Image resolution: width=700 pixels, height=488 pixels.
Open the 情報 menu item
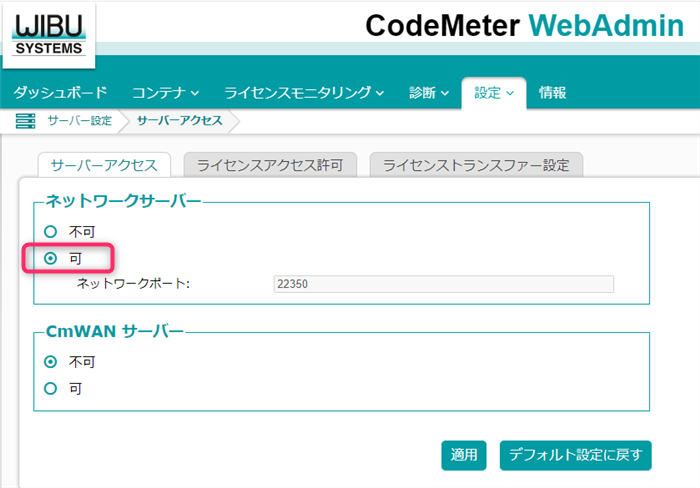552,93
